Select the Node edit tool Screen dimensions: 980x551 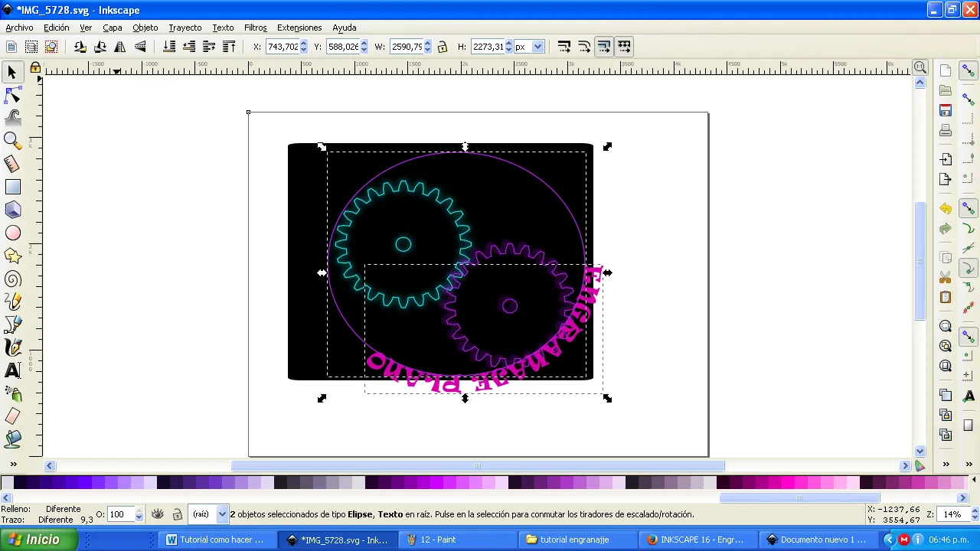coord(12,95)
